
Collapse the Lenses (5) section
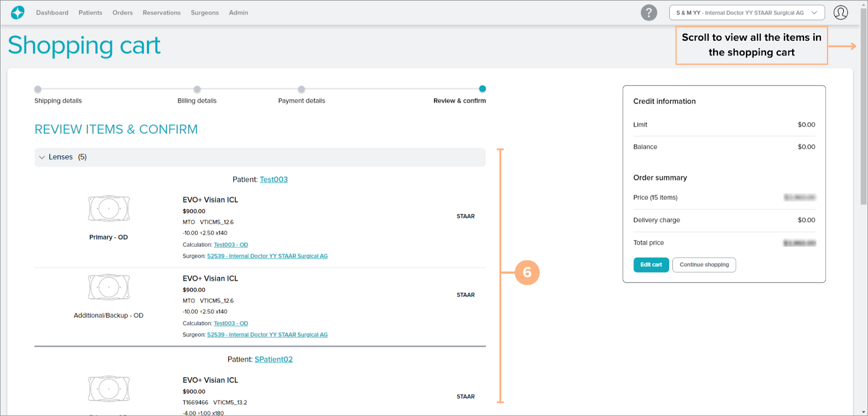(42, 157)
